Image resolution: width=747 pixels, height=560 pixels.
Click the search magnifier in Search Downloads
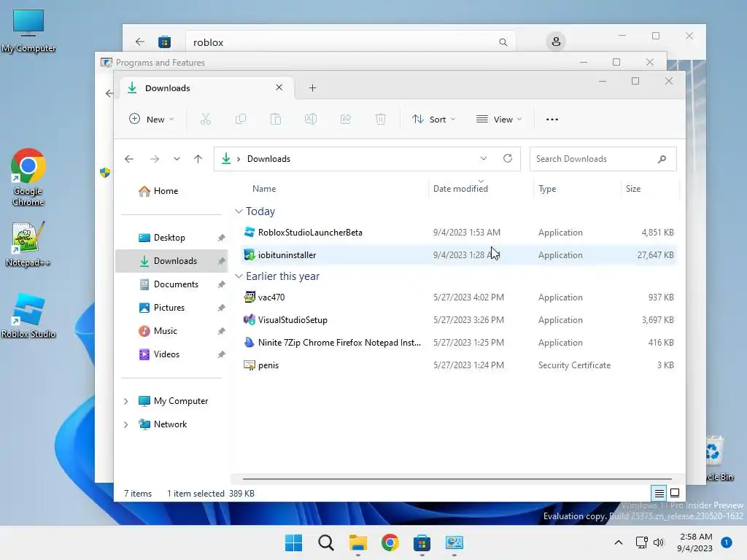662,159
